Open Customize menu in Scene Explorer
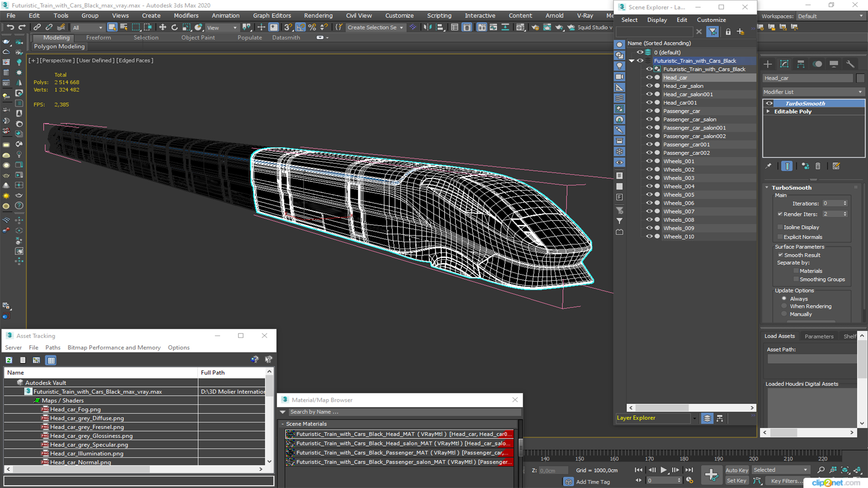Viewport: 868px width, 488px height. tap(711, 20)
